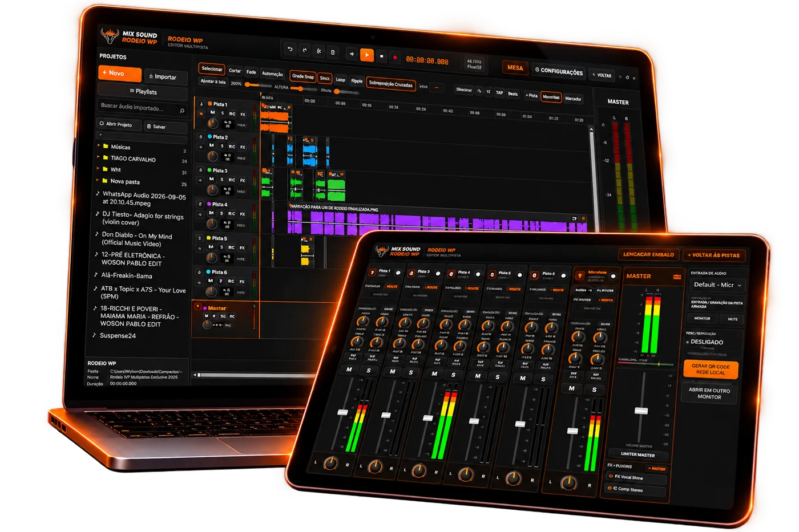Open the Default - Micr audio input dropdown
Viewport: 799px width, 532px height.
[717, 285]
